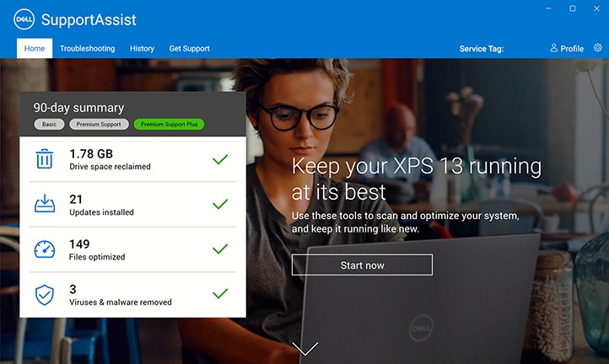Click green checkmark for Updates installed
Image resolution: width=609 pixels, height=364 pixels.
tap(220, 204)
